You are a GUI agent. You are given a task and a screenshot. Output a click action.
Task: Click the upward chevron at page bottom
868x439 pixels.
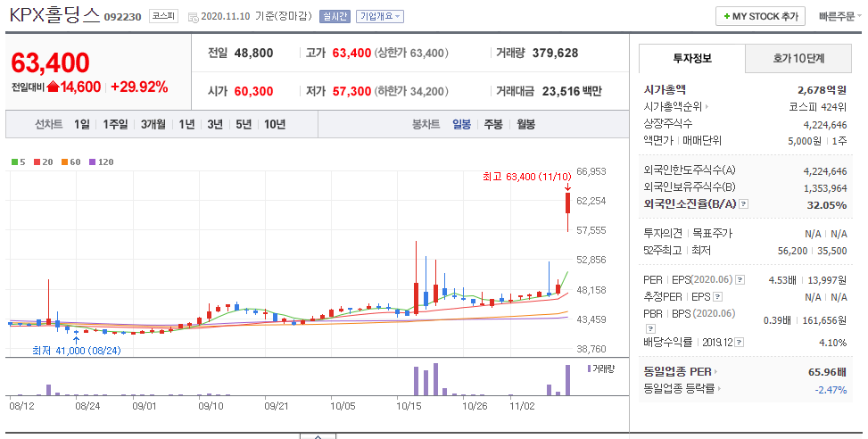[318, 436]
